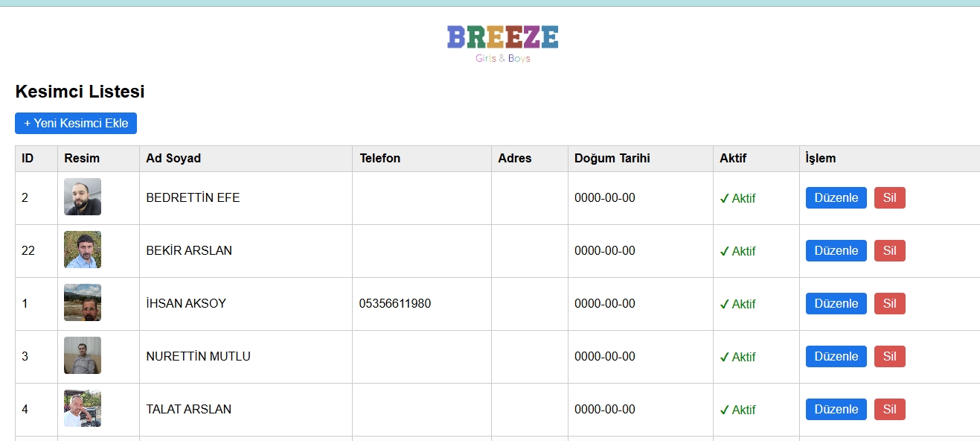This screenshot has width=980, height=441.
Task: Open NURETTİN MUTLU's profile photo
Action: 83,355
